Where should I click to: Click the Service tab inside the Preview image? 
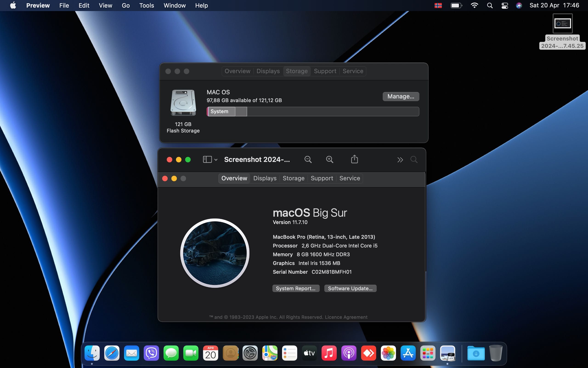coord(350,178)
